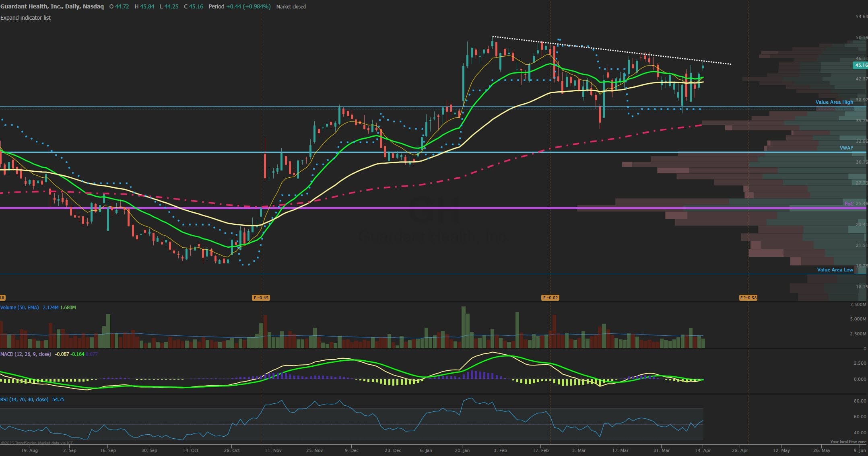This screenshot has height=456, width=868.
Task: Click the 5.000M volume axis label
Action: pos(858,319)
